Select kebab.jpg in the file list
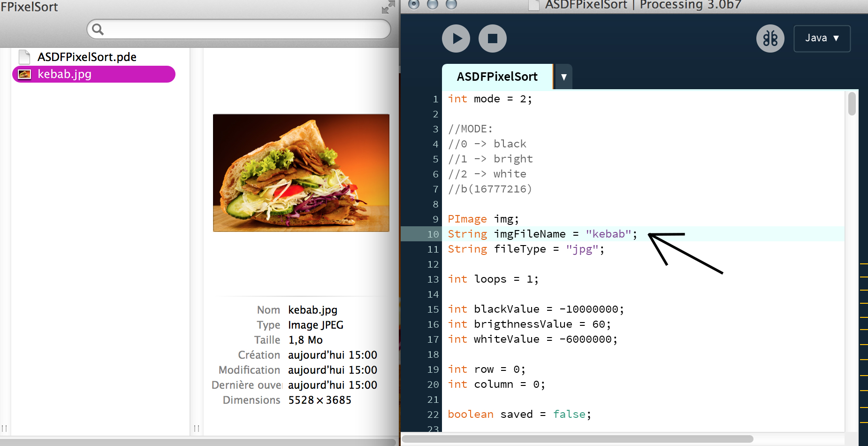868x446 pixels. click(x=94, y=74)
